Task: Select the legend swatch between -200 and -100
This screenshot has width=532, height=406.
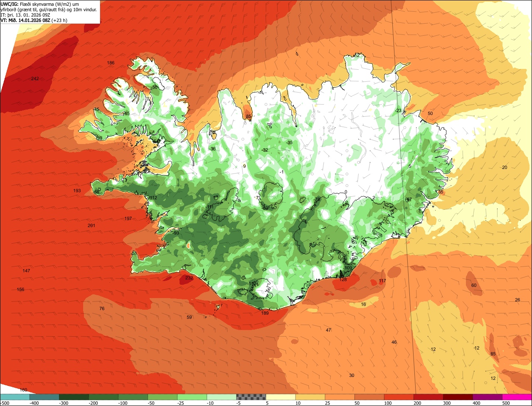Action: tap(103, 397)
